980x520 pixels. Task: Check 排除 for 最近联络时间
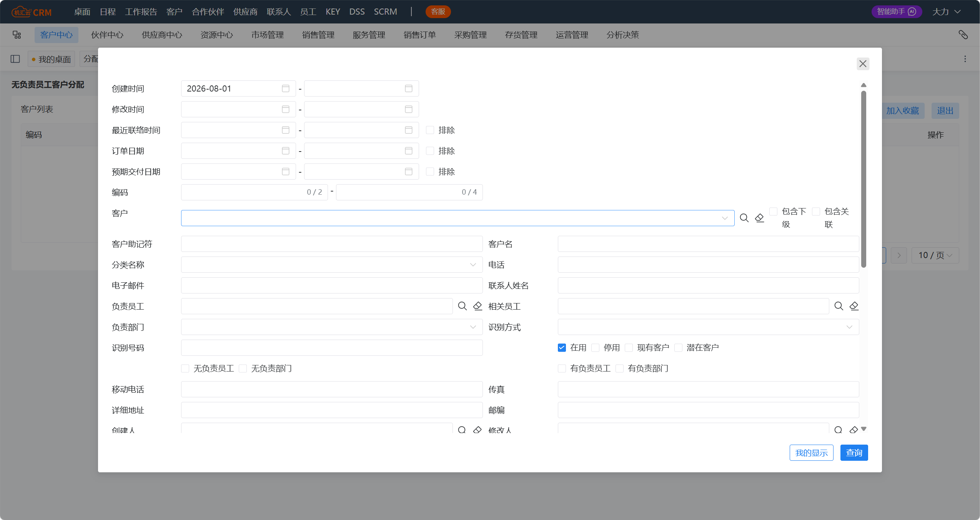430,130
